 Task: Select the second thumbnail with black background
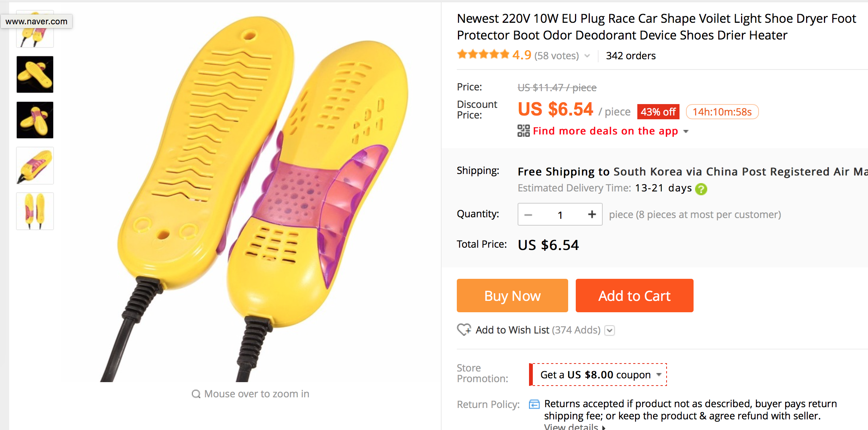35,74
